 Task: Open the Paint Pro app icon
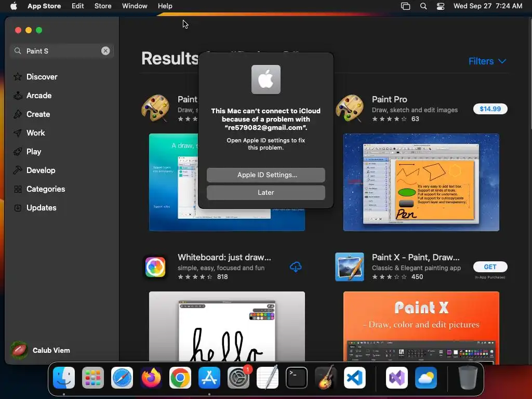[350, 109]
